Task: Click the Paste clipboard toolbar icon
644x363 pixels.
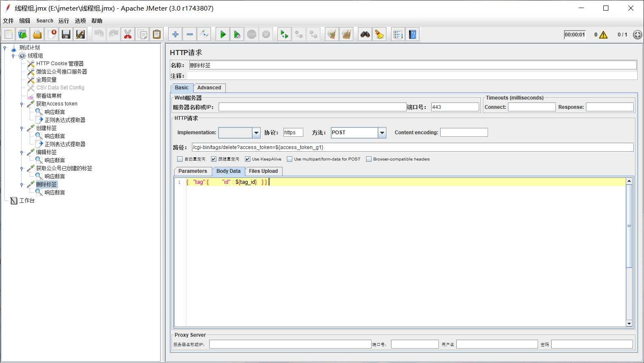Action: [157, 34]
